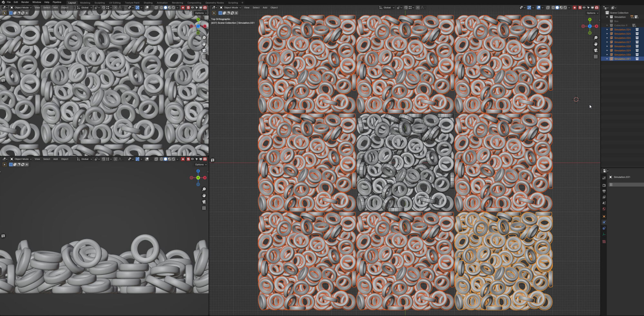Toggle exclude checkbox for Simulation.024 collection
Viewport: 644px width, 316px height.
pyautogui.click(x=637, y=30)
